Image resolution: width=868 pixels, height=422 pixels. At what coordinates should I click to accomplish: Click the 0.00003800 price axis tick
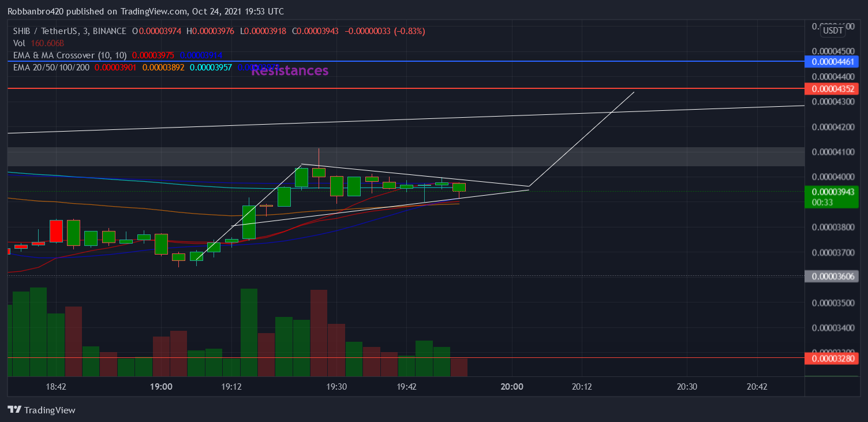point(833,227)
